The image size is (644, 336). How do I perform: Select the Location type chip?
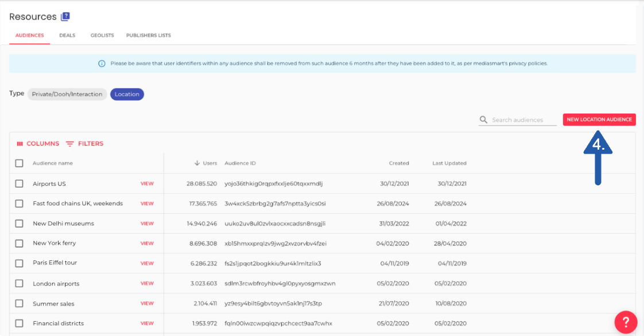point(127,94)
